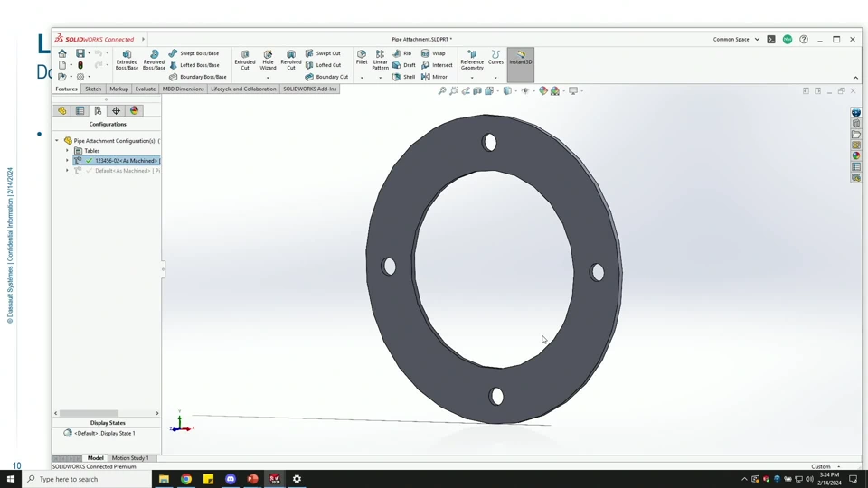Switch to Lifecycle and Collaboration tab
Viewport: 868px width, 488px height.
pos(243,89)
